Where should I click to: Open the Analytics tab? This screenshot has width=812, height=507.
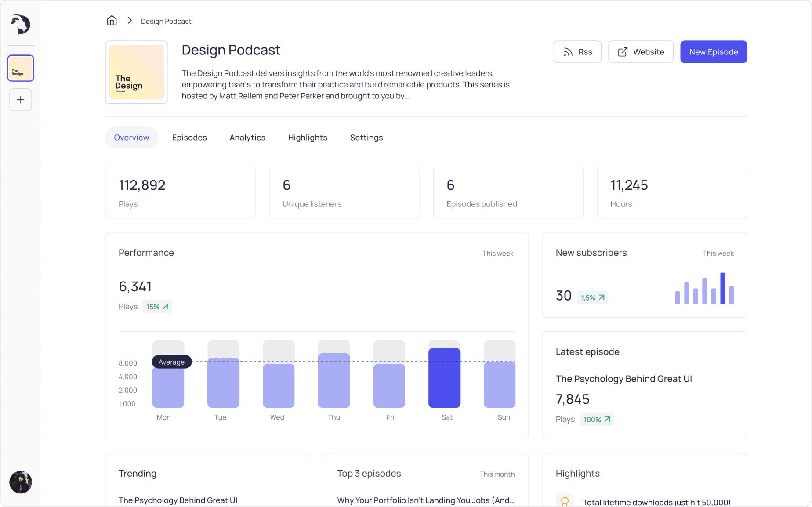point(247,138)
